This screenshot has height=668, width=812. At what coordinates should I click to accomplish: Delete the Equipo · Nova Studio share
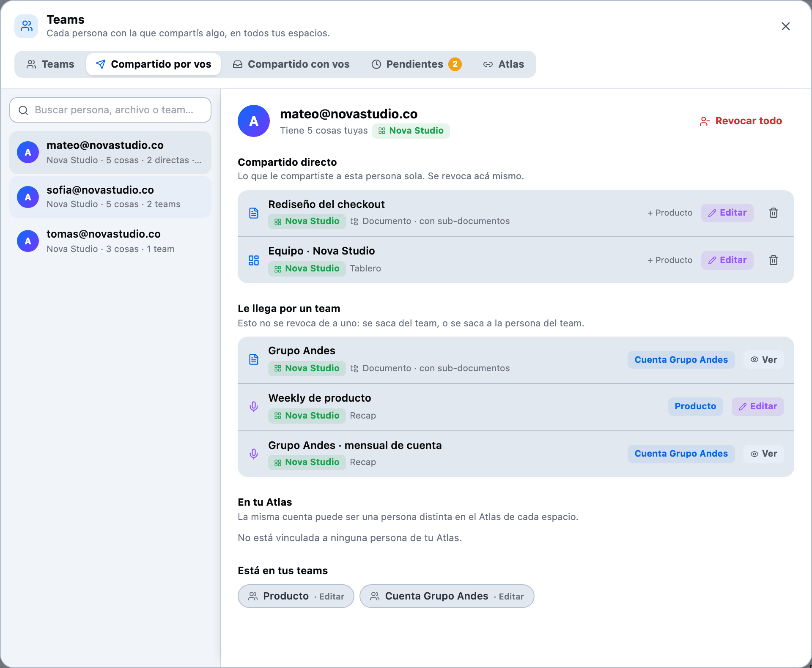tap(773, 260)
